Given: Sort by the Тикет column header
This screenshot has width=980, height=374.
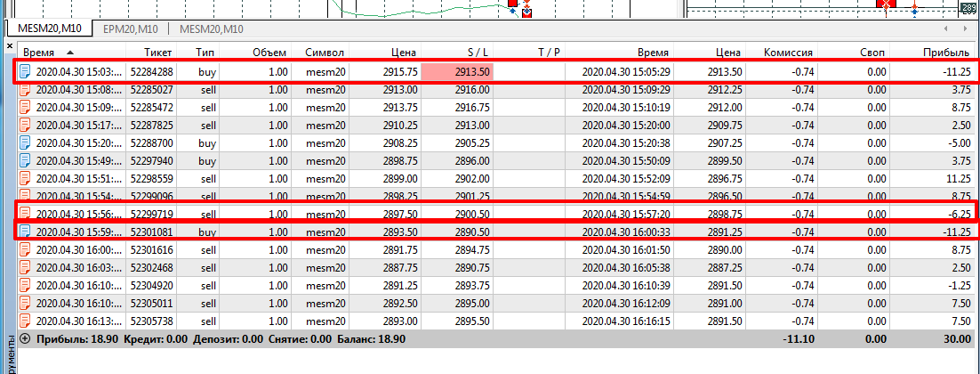Looking at the screenshot, I should 151,53.
